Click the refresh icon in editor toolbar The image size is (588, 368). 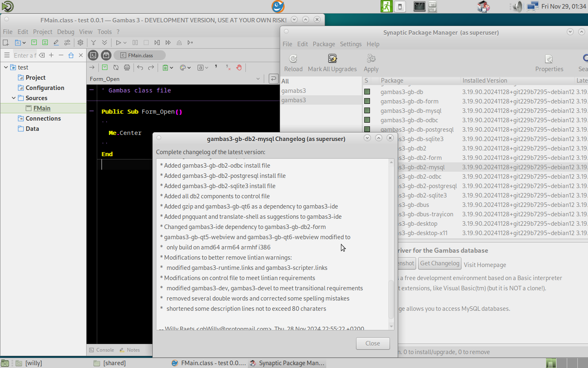116,67
